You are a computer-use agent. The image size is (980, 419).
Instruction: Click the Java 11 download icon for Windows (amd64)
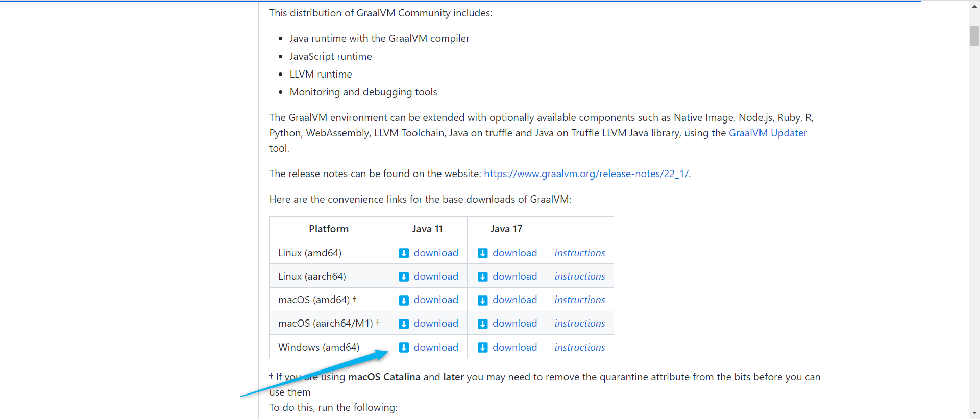[x=404, y=348]
